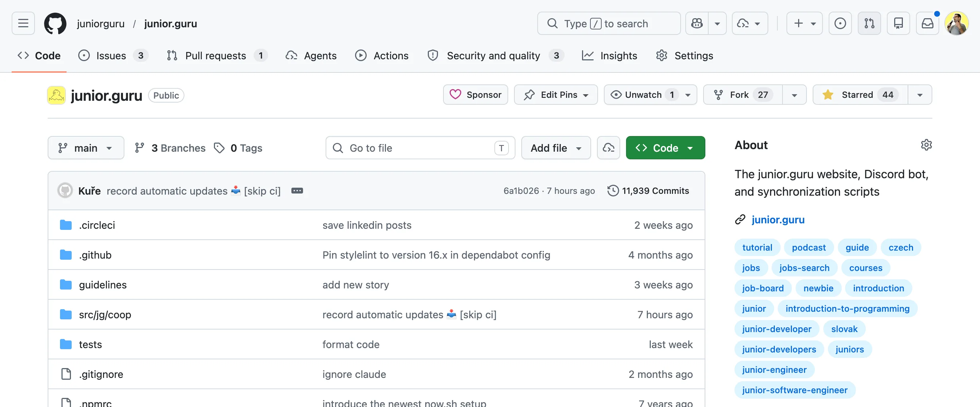Open the Edit Pins dropdown

555,94
